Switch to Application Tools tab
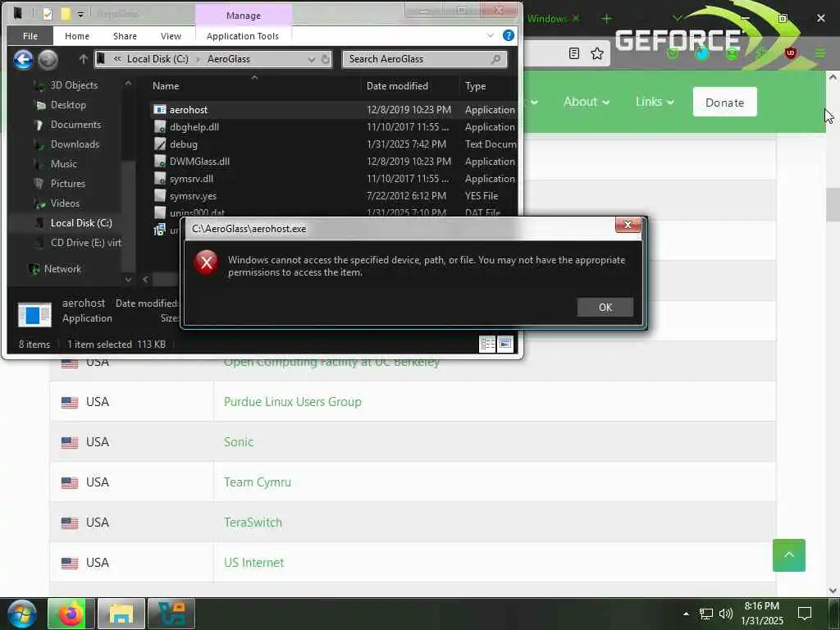The width and height of the screenshot is (840, 630). click(x=243, y=36)
